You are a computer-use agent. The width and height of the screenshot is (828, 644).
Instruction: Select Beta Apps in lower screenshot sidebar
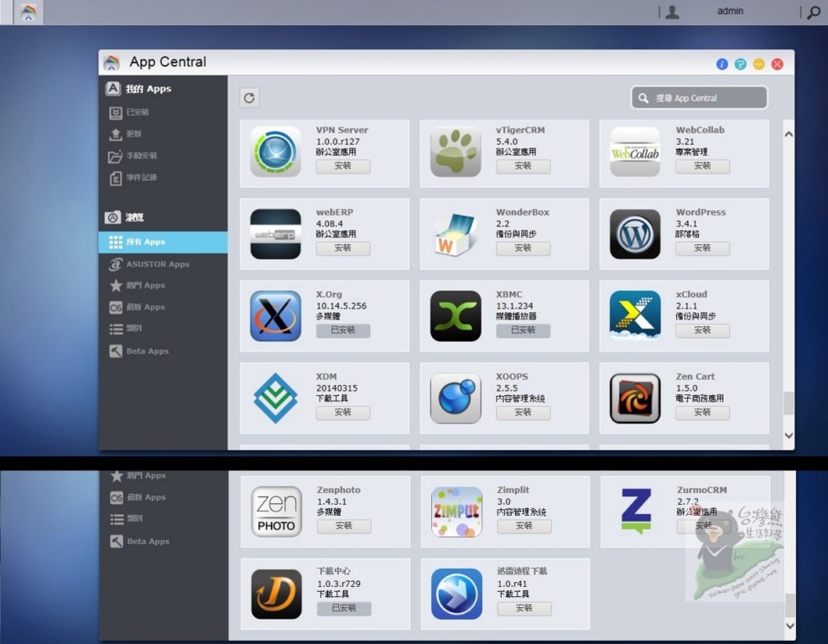click(x=164, y=542)
